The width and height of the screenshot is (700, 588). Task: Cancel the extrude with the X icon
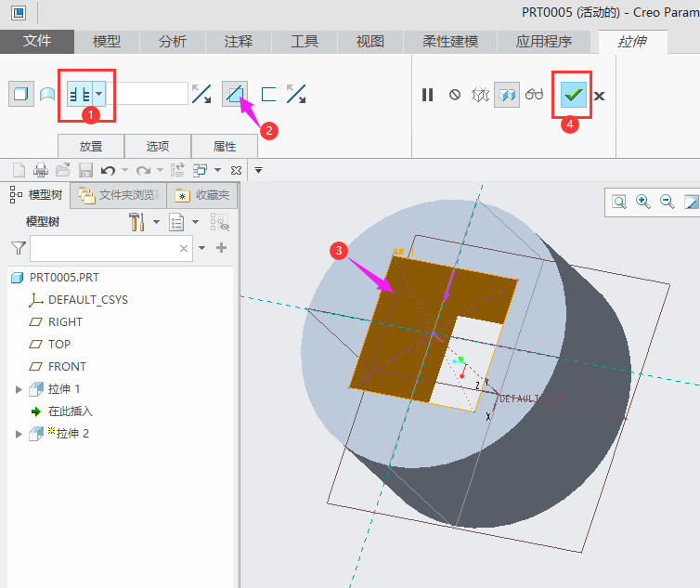coord(600,96)
